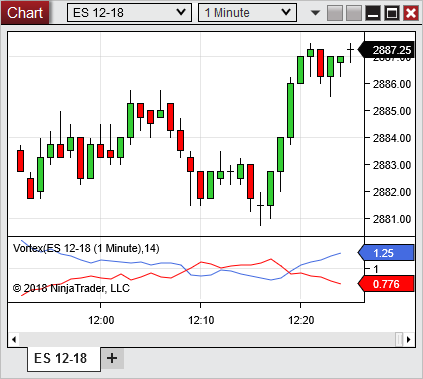
Task: Open the 1 Minute interval dropdown
Action: tap(247, 13)
